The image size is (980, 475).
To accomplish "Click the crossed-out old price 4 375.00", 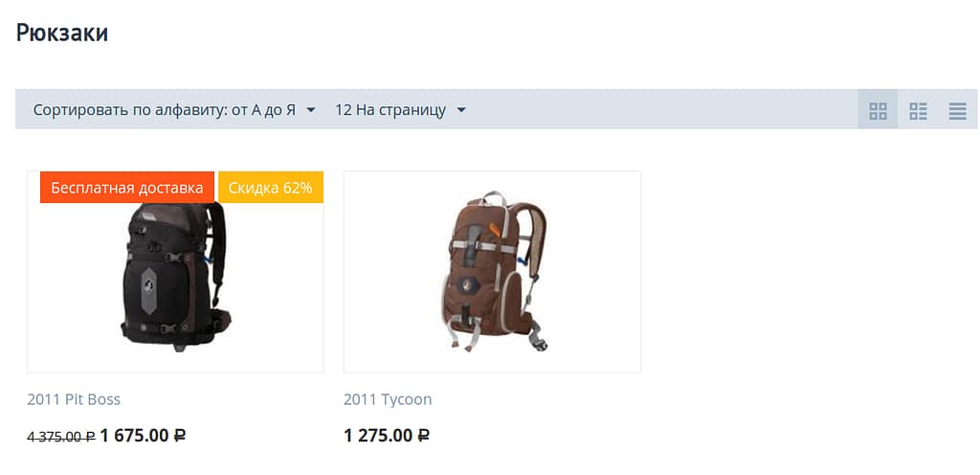I will (61, 437).
